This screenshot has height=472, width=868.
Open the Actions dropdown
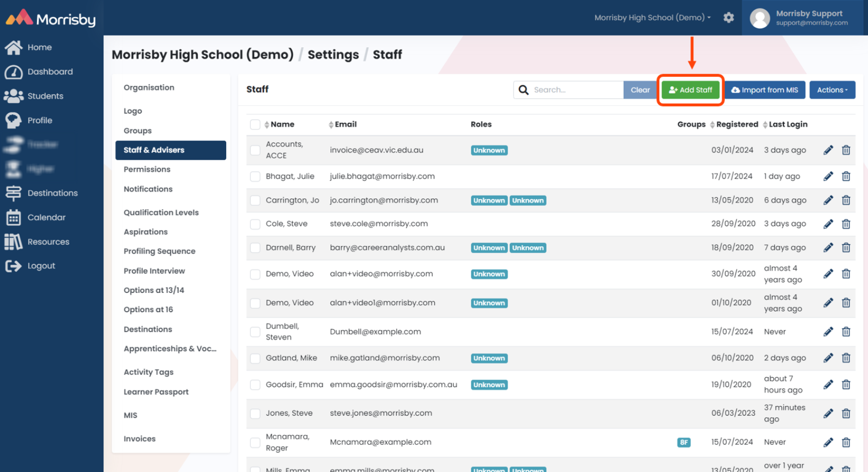coord(832,90)
